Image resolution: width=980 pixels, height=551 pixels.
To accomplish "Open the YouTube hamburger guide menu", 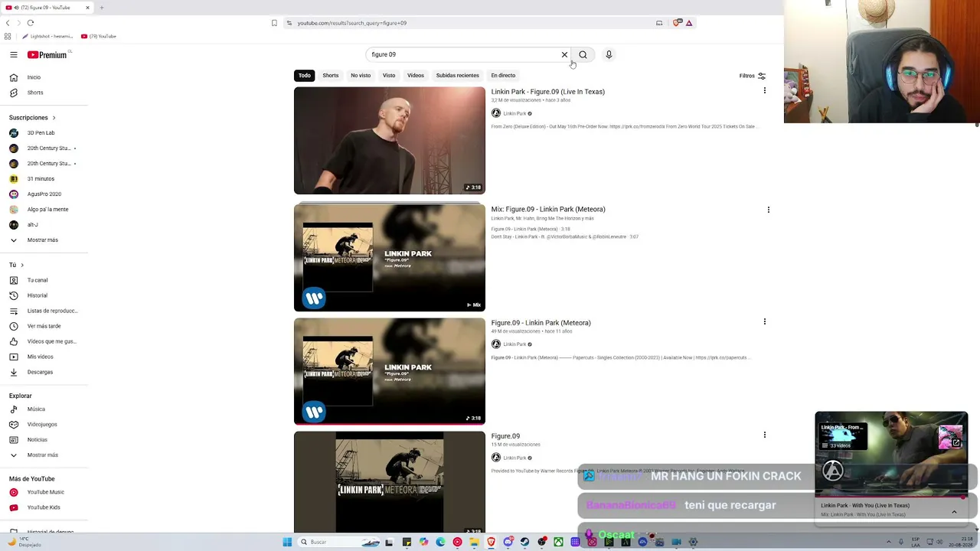I will point(13,54).
